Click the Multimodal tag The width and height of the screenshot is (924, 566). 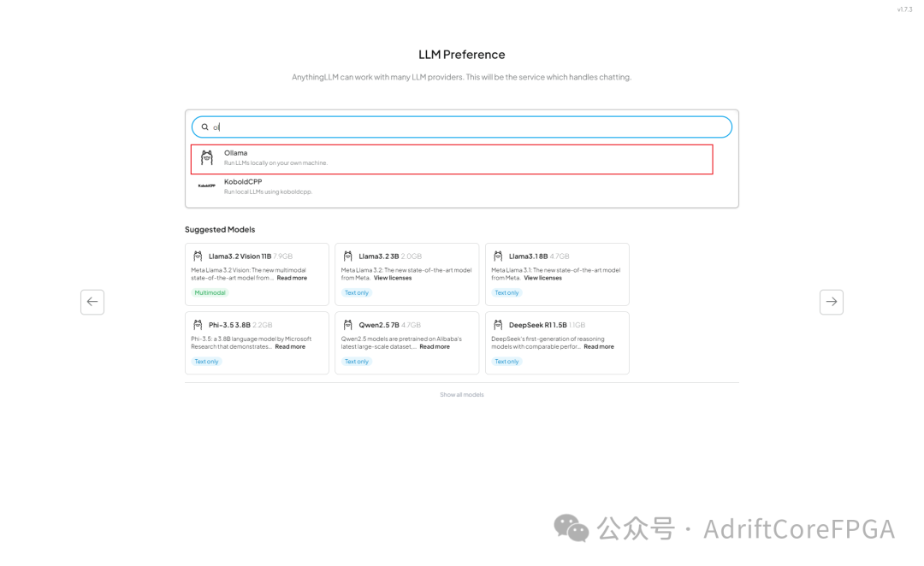point(210,292)
